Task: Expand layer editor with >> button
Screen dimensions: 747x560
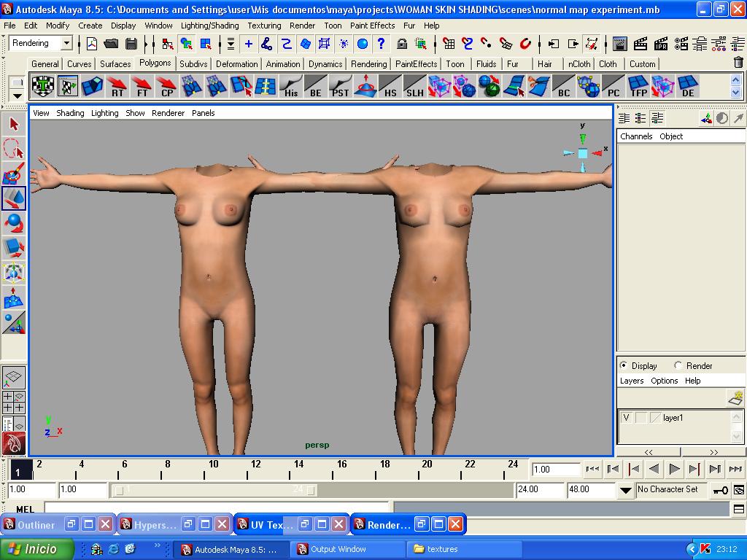Action: click(x=713, y=452)
